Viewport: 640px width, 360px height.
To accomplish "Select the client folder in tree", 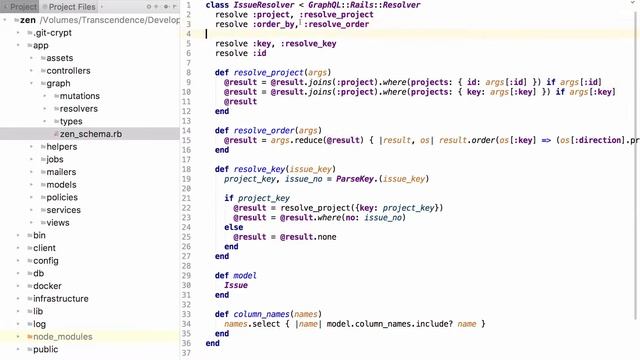I will tap(44, 248).
